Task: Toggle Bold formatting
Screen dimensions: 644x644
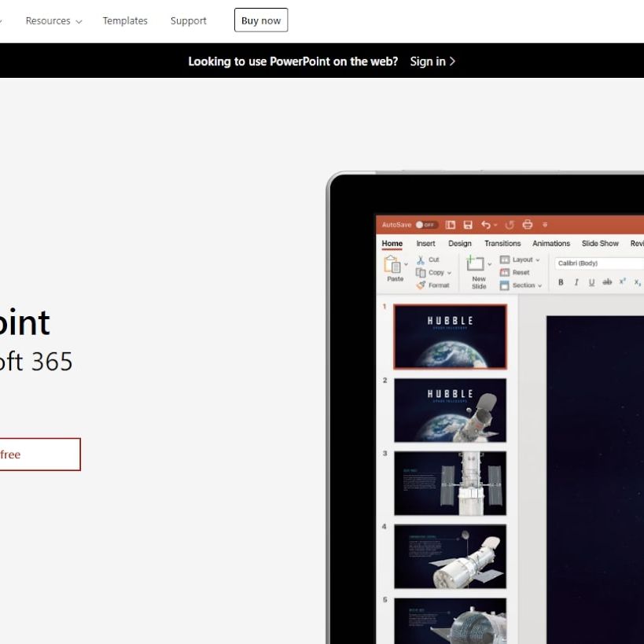Action: pos(561,282)
